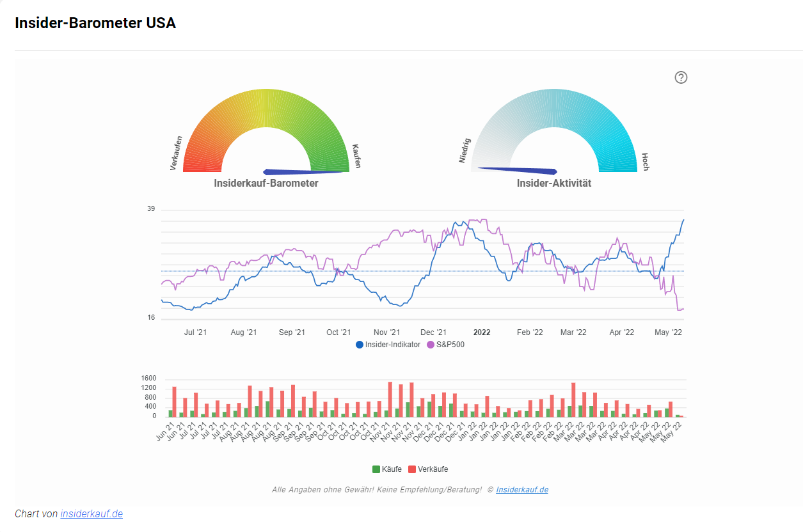This screenshot has width=803, height=532.
Task: Click the Insider-Barometer USA heading
Action: 95,22
